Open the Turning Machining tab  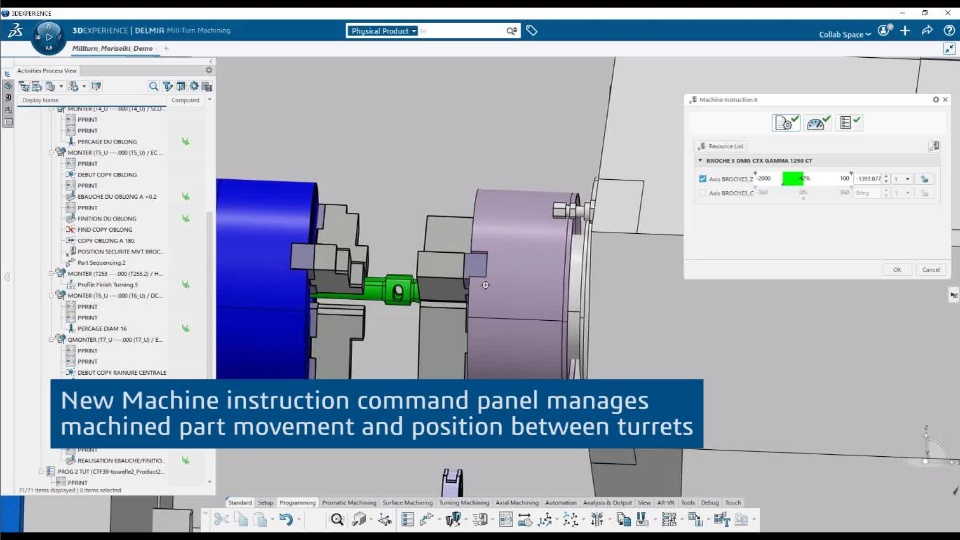pos(464,503)
